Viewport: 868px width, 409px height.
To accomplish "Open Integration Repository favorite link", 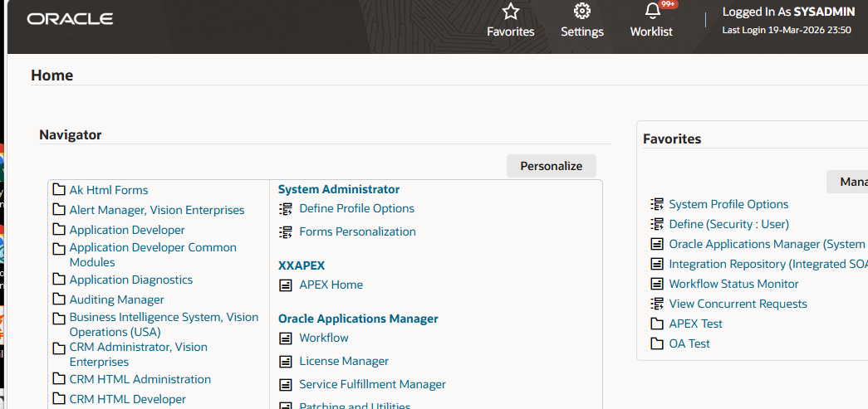I will [x=768, y=264].
